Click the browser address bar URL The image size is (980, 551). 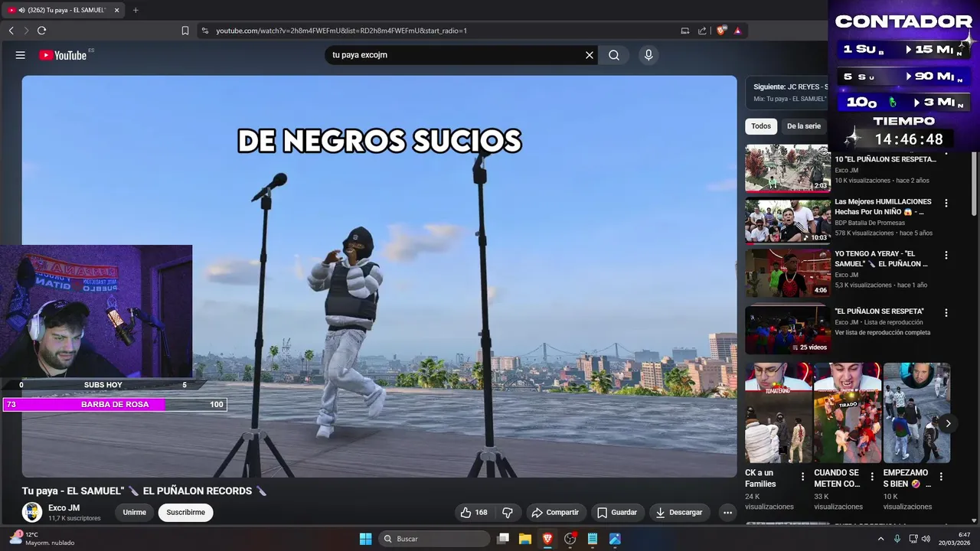341,31
